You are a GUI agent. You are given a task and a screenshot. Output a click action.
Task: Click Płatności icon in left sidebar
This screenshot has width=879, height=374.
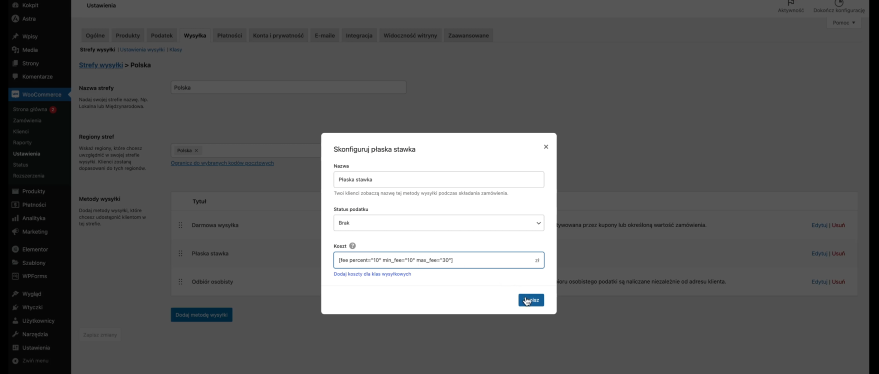16,205
